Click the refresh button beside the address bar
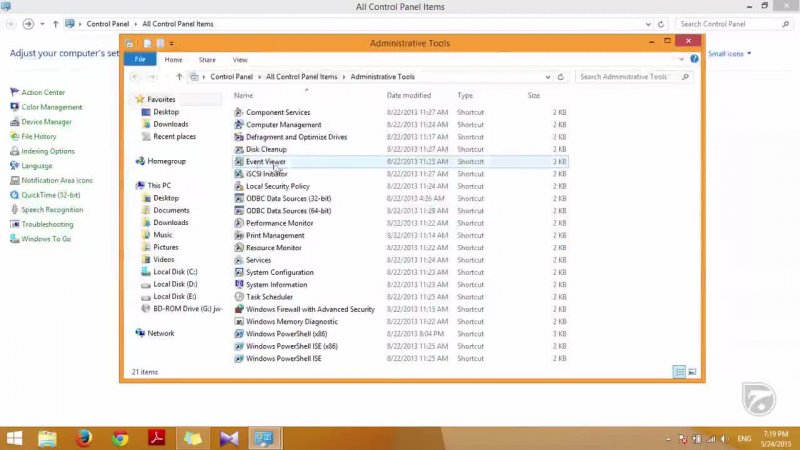The height and width of the screenshot is (450, 800). tap(560, 77)
